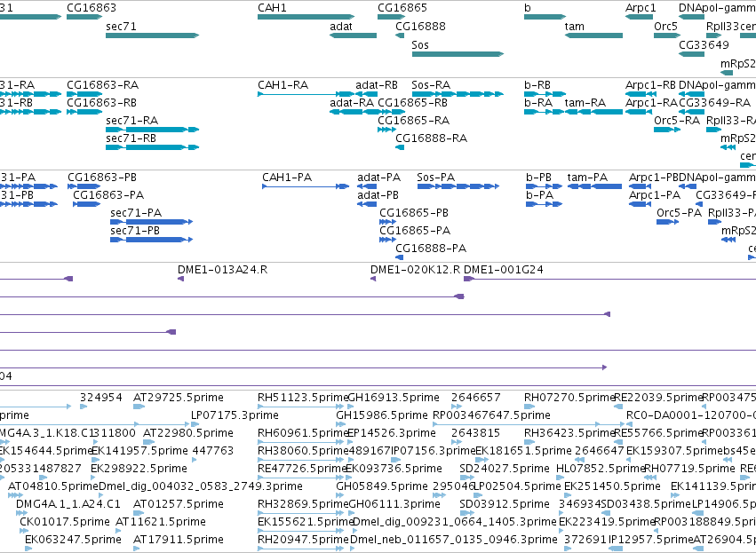Select the tam gene label
This screenshot has width=756, height=553.
tap(574, 27)
